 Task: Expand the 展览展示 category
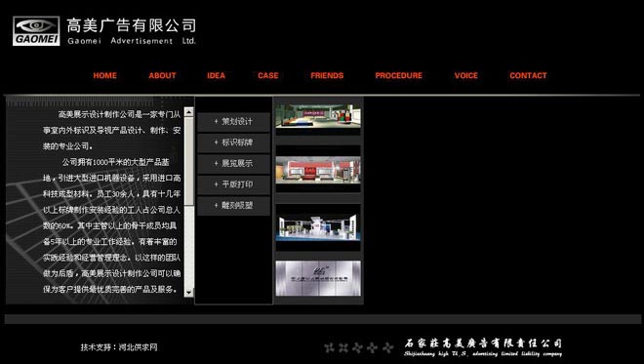click(x=234, y=164)
